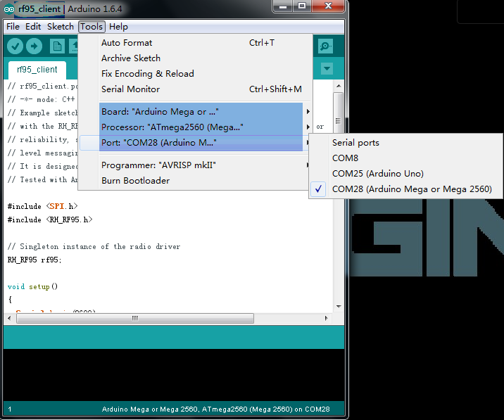Maximize the Arduino window
Viewport: 504px width, 420px height.
coord(302,6)
